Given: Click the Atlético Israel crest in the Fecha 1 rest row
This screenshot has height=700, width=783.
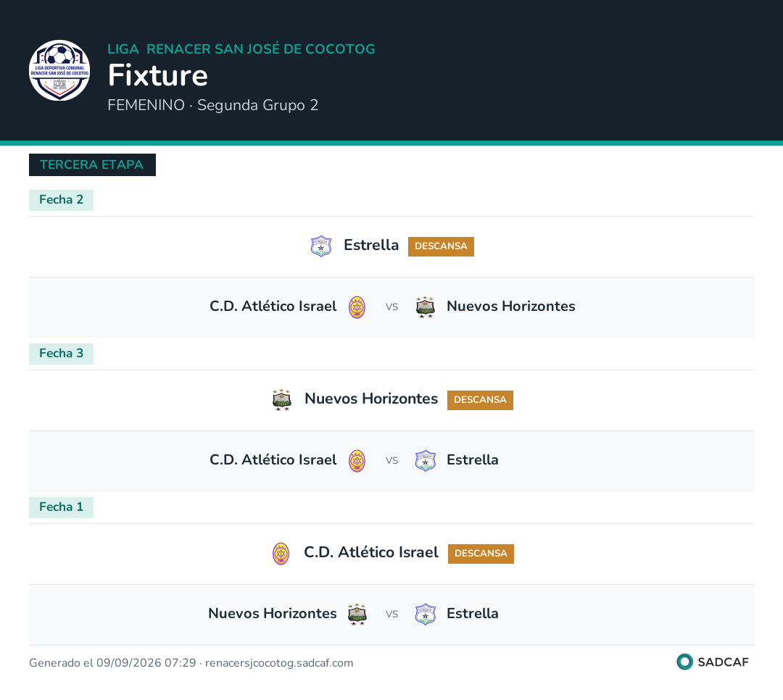Looking at the screenshot, I should [281, 554].
